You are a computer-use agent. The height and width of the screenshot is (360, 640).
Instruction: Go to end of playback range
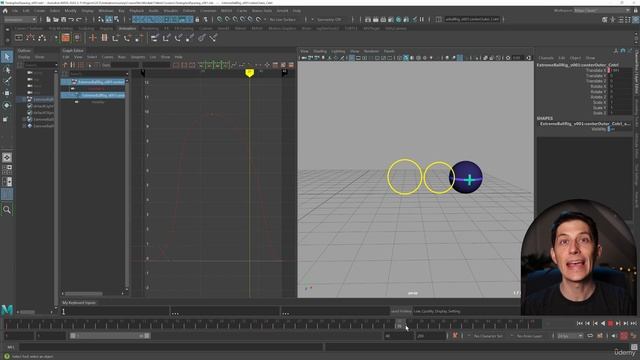[x=634, y=323]
